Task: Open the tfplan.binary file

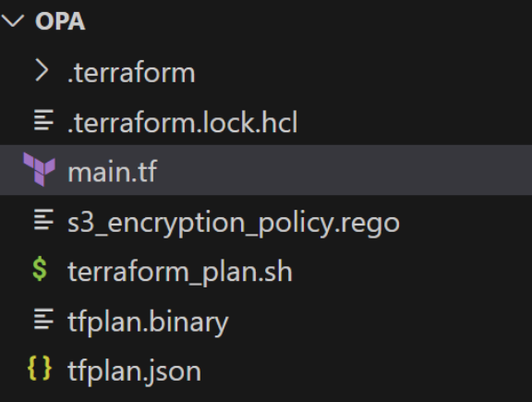Action: [148, 322]
